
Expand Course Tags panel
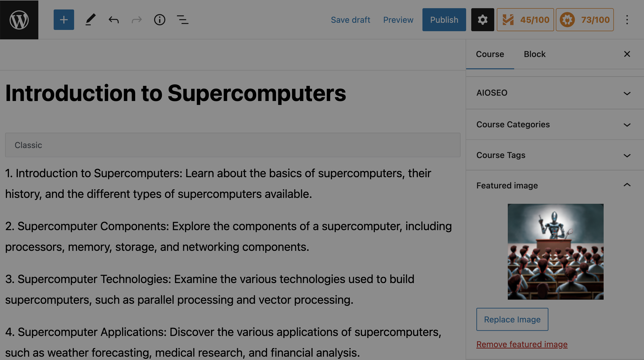[x=555, y=155]
